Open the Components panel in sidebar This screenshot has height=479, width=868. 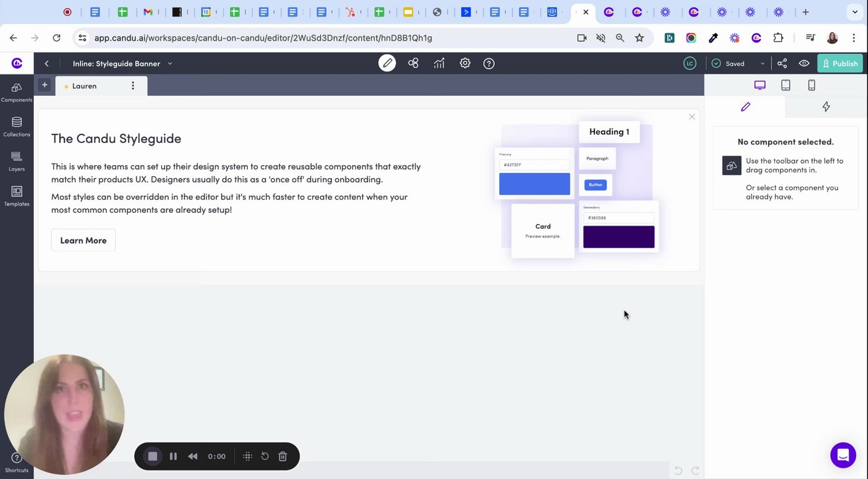[x=17, y=92]
